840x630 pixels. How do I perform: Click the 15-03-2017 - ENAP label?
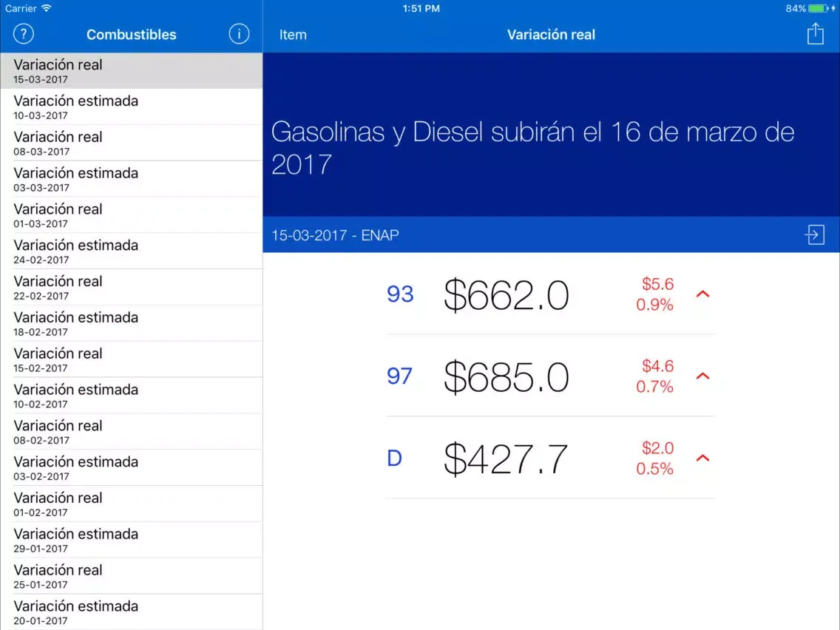tap(335, 235)
